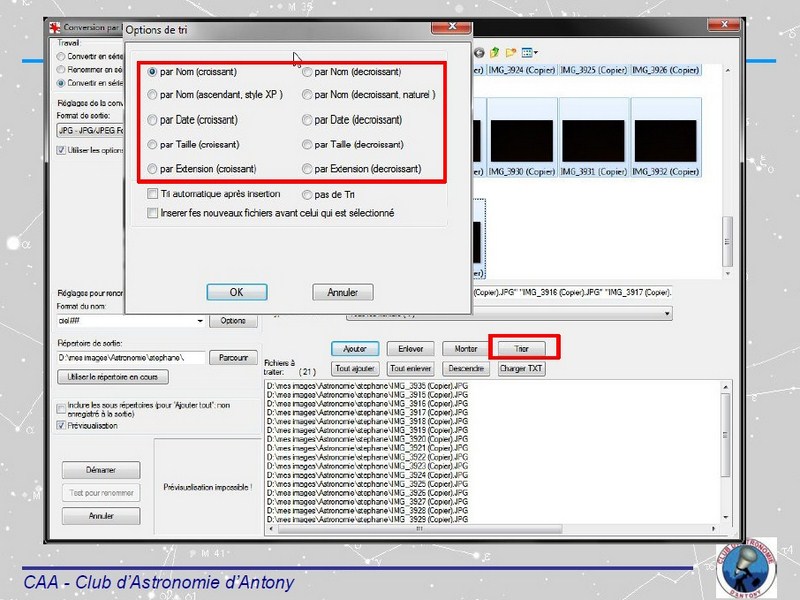
Task: Check 'Inserer les nouveaux fichiers avant' option
Action: (152, 213)
